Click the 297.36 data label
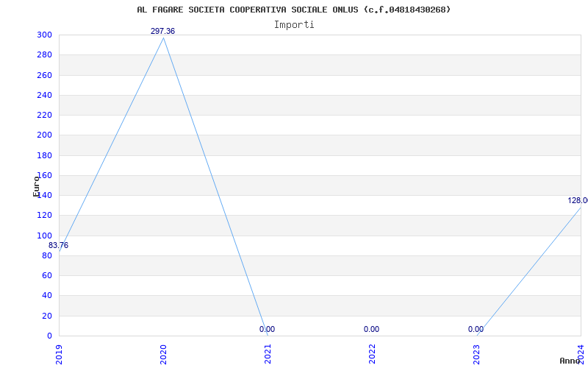 tap(162, 31)
